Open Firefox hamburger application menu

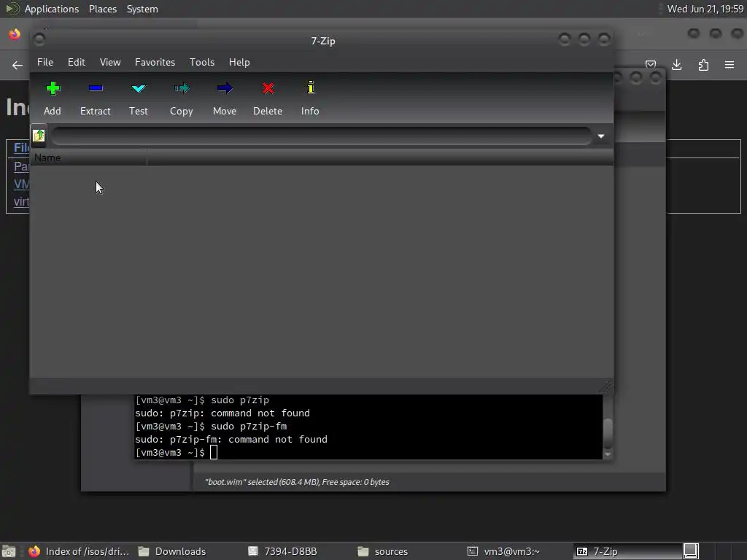click(x=729, y=65)
